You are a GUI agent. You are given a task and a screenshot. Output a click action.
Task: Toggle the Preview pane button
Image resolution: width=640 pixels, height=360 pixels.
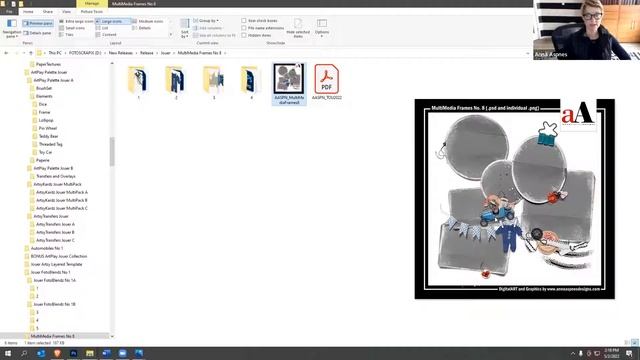[x=38, y=23]
